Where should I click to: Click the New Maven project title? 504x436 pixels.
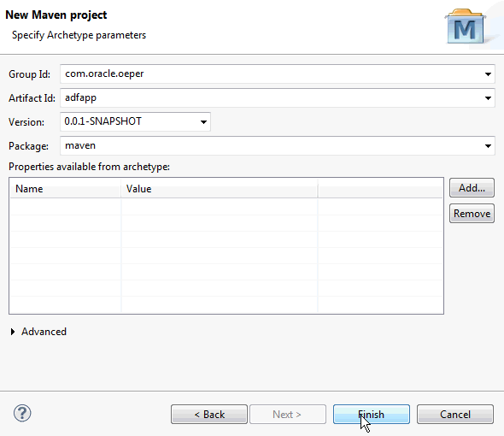point(56,15)
